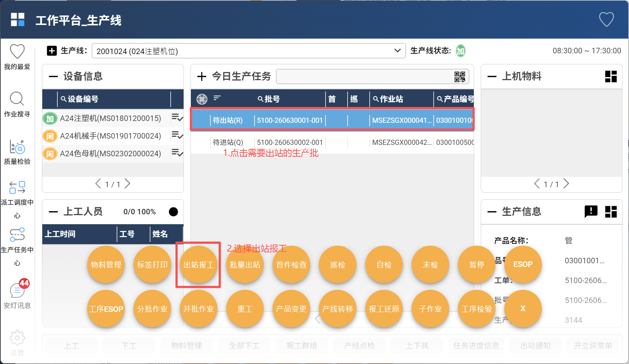Image resolution: width=629 pixels, height=364 pixels.
Task: Click 出站报工 round button
Action: click(x=199, y=264)
